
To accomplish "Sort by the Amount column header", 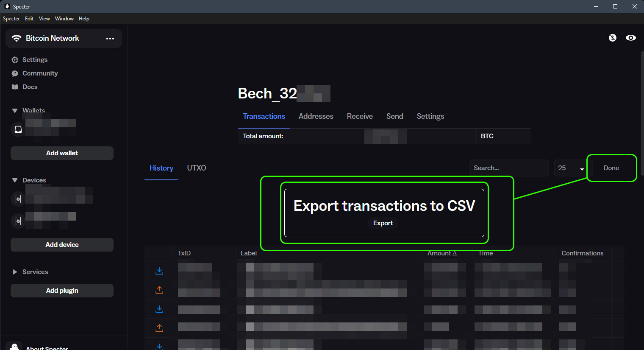I will [x=442, y=253].
